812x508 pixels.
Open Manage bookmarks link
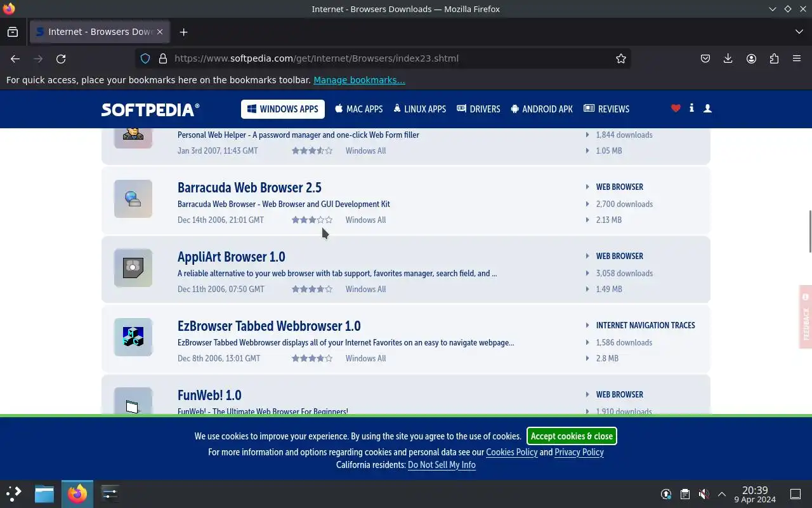[x=359, y=80]
